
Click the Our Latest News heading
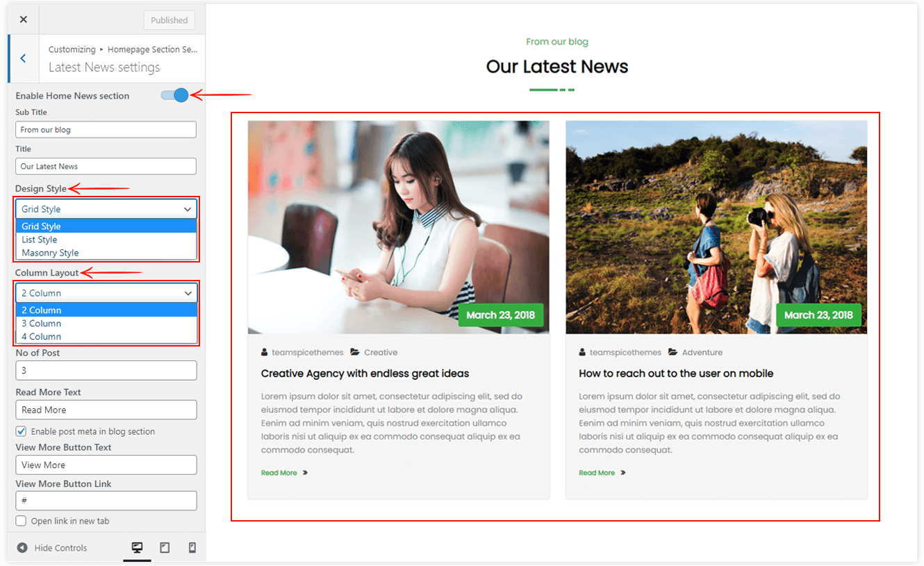557,67
